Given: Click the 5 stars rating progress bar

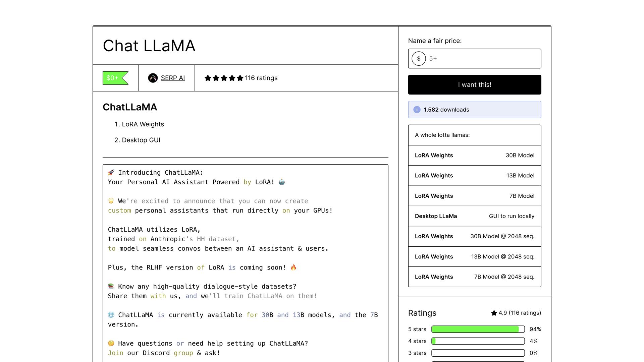Looking at the screenshot, I should click(478, 329).
